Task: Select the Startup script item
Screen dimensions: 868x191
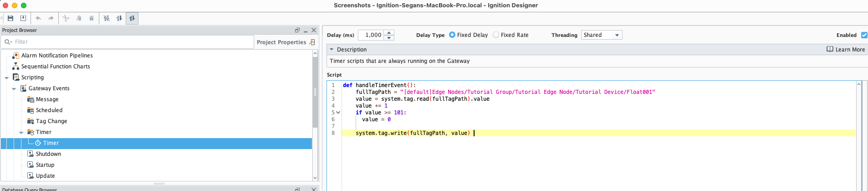Action: click(45, 165)
